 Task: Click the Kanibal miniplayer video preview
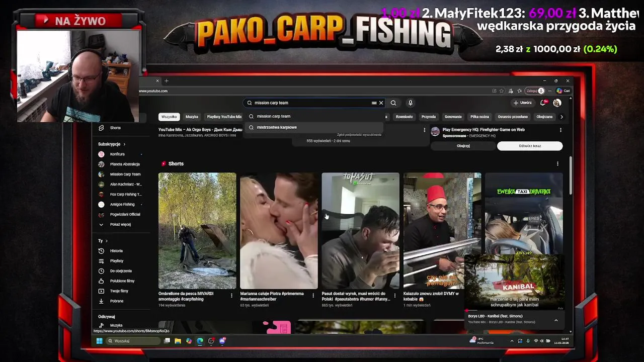pyautogui.click(x=514, y=283)
